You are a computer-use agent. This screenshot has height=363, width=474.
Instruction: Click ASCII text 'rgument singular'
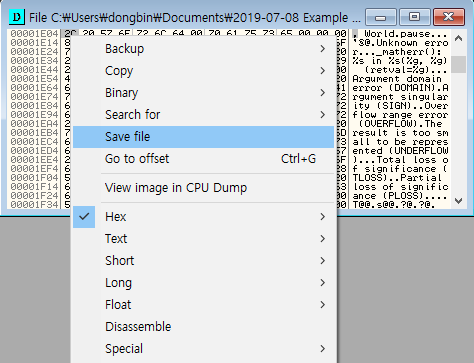(x=400, y=97)
